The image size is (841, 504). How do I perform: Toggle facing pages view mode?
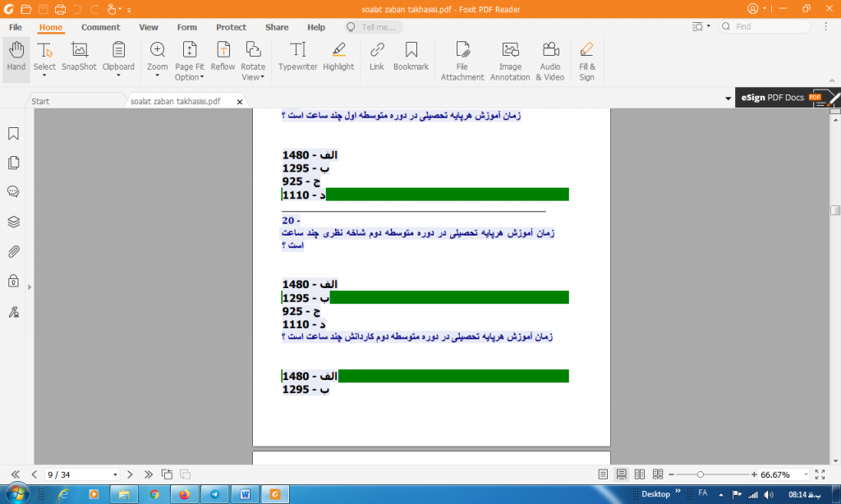point(640,474)
